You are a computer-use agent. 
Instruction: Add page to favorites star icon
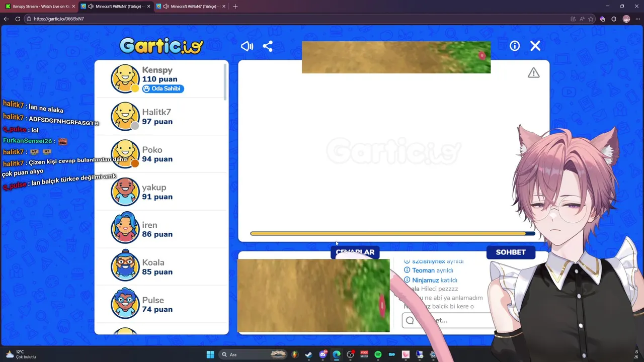(x=591, y=19)
